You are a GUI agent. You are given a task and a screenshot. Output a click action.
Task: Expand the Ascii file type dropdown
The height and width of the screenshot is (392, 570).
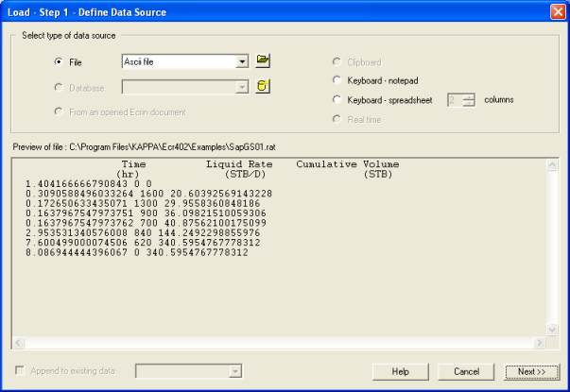point(242,62)
